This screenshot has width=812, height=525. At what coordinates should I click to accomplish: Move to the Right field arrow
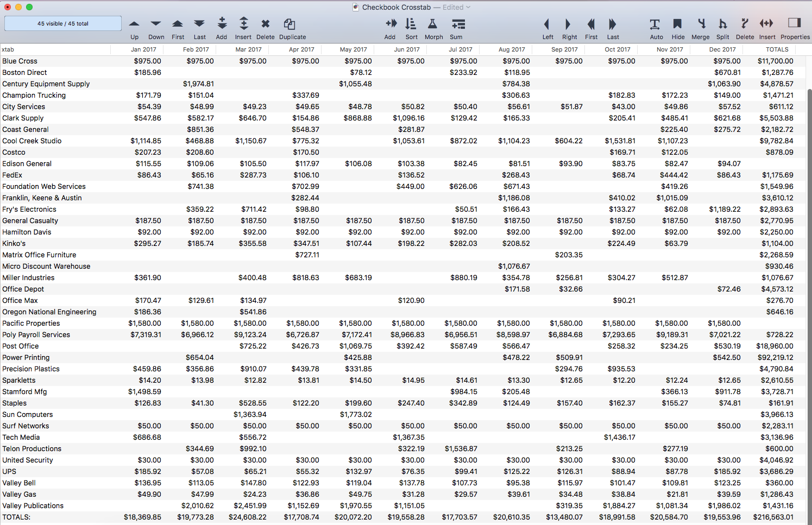(x=568, y=24)
